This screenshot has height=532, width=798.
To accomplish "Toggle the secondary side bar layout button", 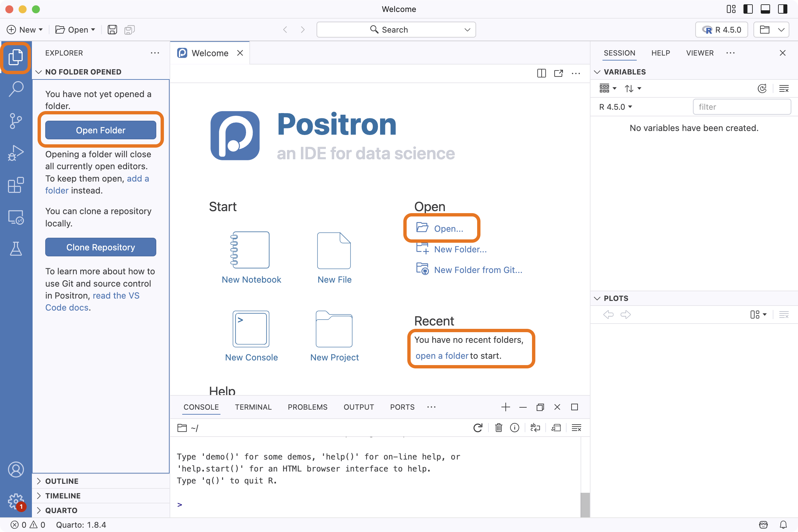I will tap(783, 9).
